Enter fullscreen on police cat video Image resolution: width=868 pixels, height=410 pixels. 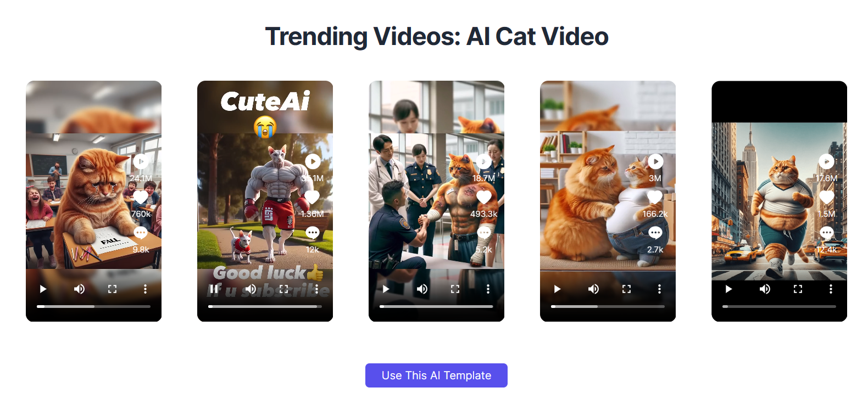(455, 289)
